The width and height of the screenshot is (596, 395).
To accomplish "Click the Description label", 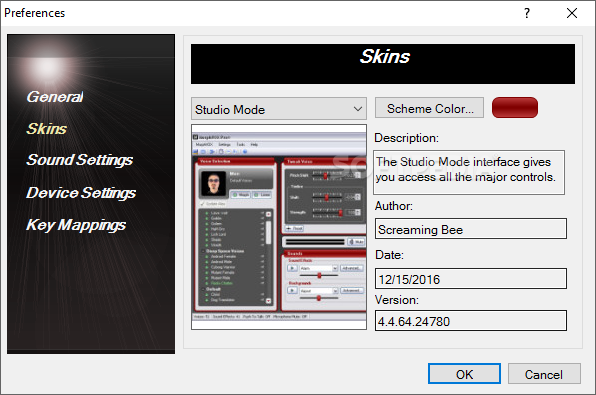I will [406, 138].
